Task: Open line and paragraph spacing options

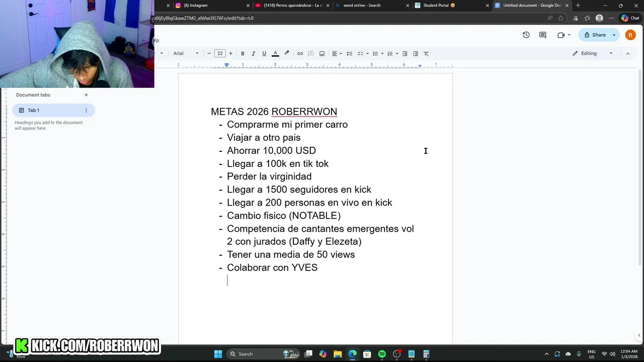Action: [x=350, y=53]
